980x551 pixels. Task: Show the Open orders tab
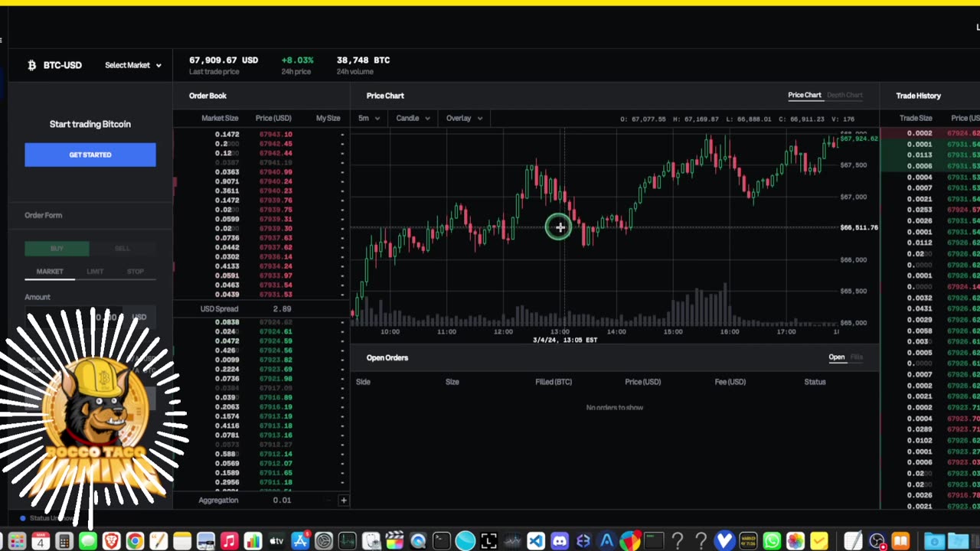(836, 357)
